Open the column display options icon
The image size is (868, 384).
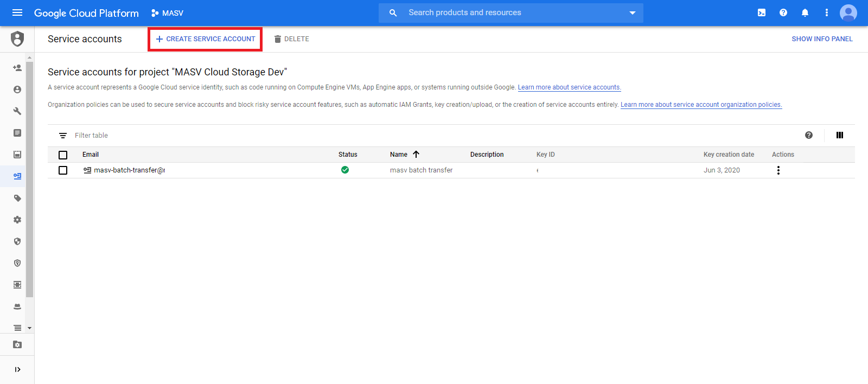pos(840,135)
